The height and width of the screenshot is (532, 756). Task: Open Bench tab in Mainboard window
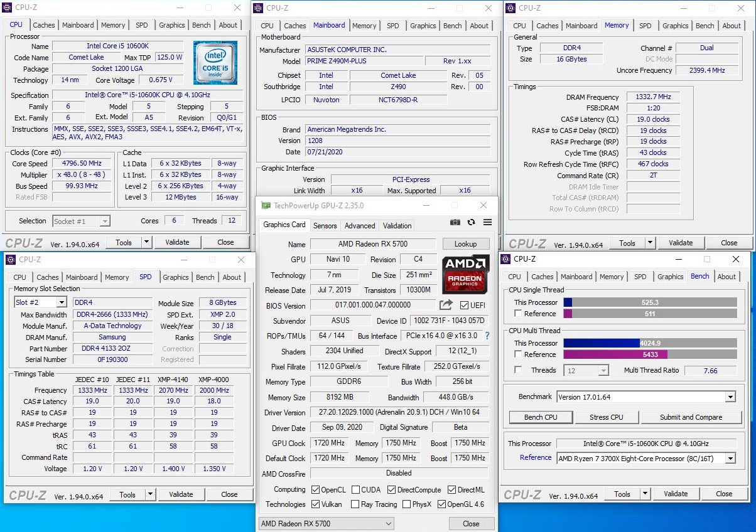453,26
